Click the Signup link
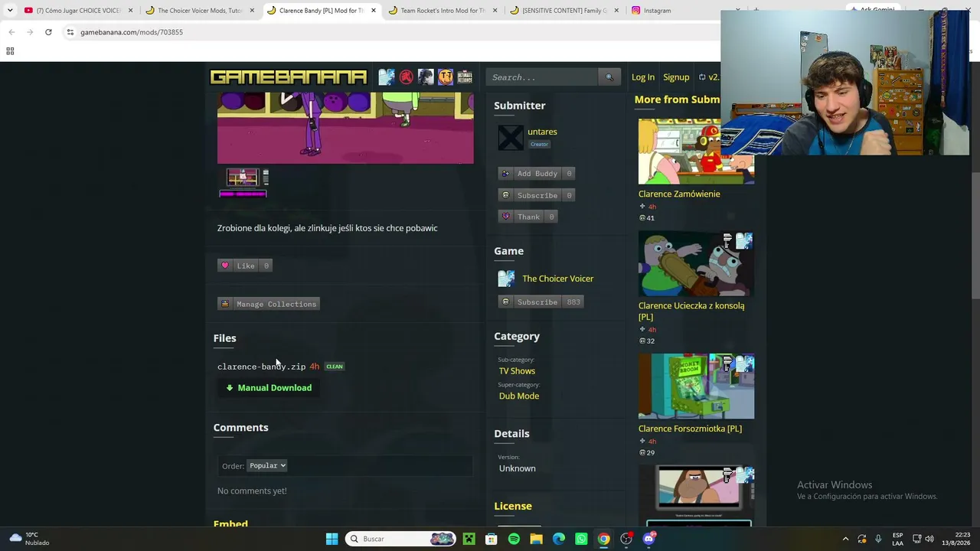 tap(676, 77)
